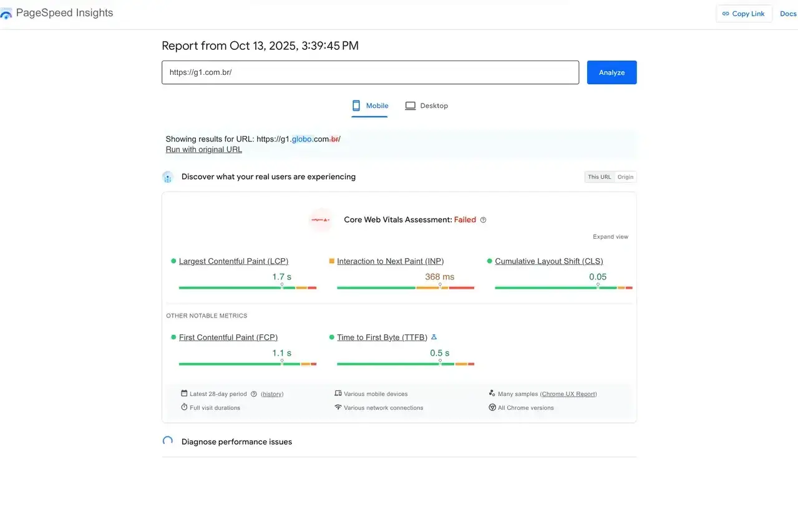Switch to the Desktop tab

tap(427, 105)
